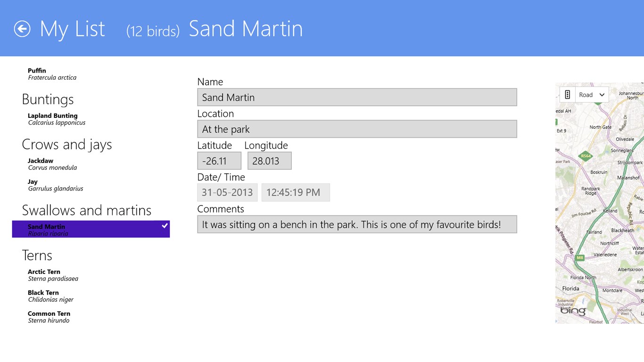Viewport: 644px width, 362px height.
Task: Click the Name field with Sand Martin
Action: 357,97
